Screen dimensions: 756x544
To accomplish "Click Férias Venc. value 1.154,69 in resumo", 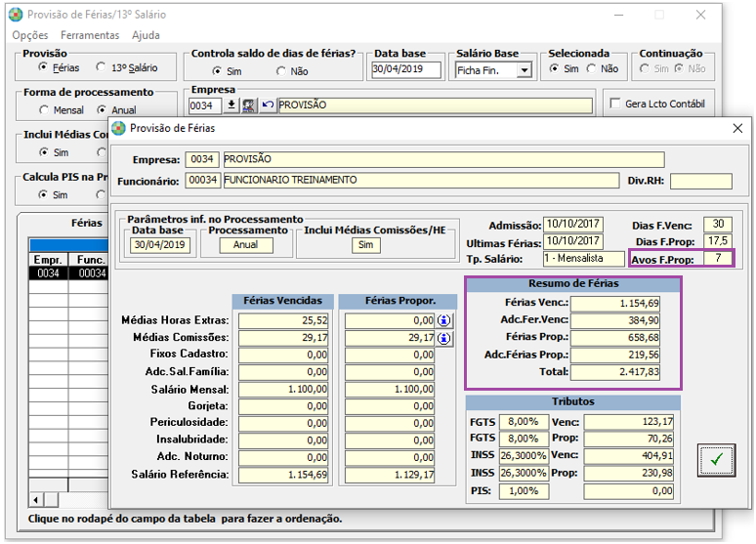I will (615, 304).
